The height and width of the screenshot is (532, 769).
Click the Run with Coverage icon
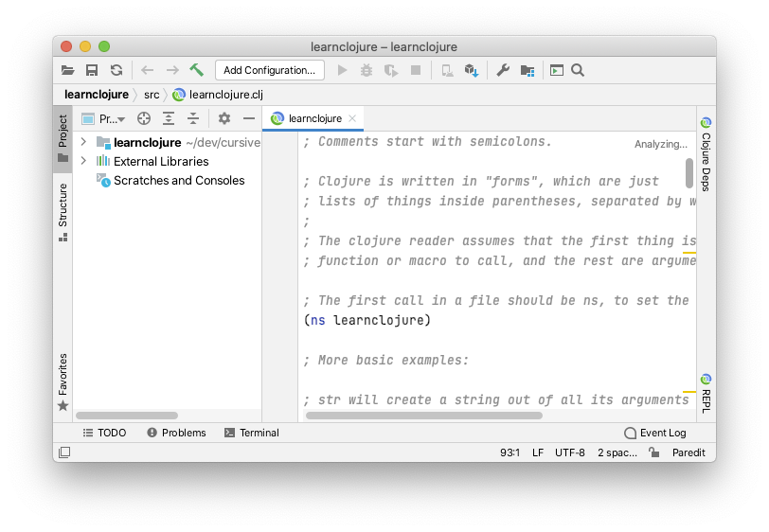click(x=391, y=71)
